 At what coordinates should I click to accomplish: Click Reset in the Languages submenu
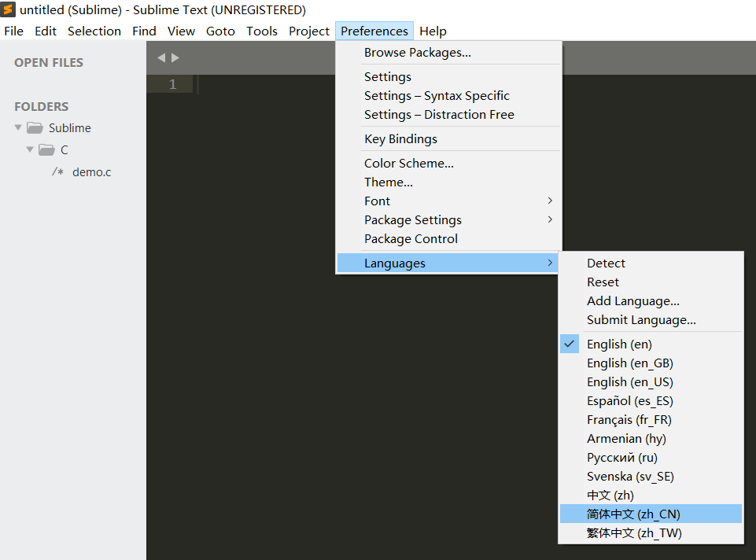(651, 282)
